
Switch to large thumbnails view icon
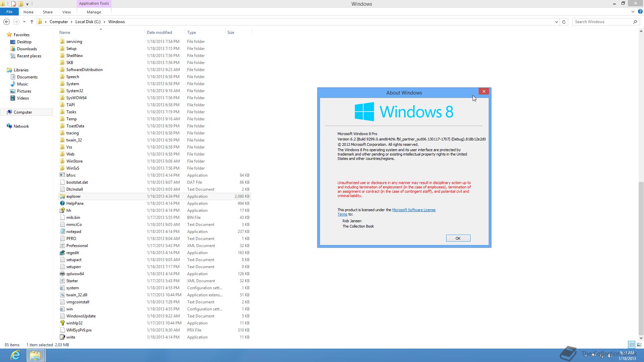tap(639, 345)
